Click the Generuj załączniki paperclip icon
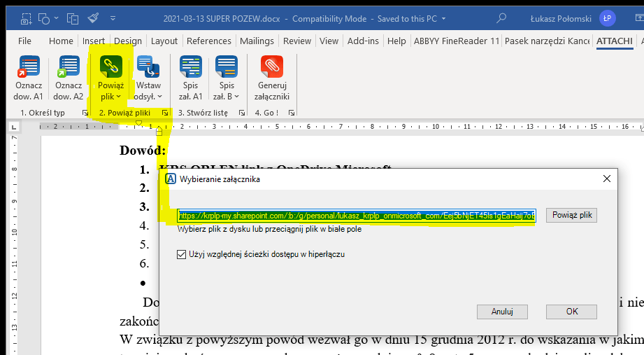This screenshot has height=355, width=644. [271, 67]
